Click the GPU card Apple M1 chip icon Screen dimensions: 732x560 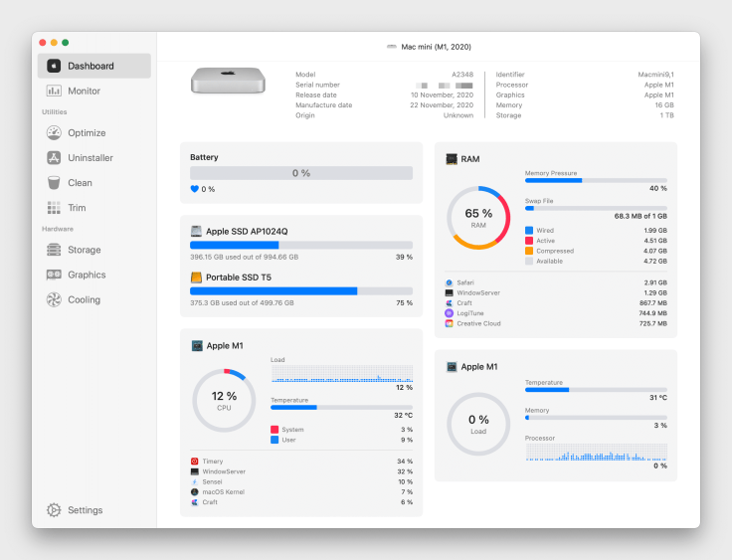(452, 367)
